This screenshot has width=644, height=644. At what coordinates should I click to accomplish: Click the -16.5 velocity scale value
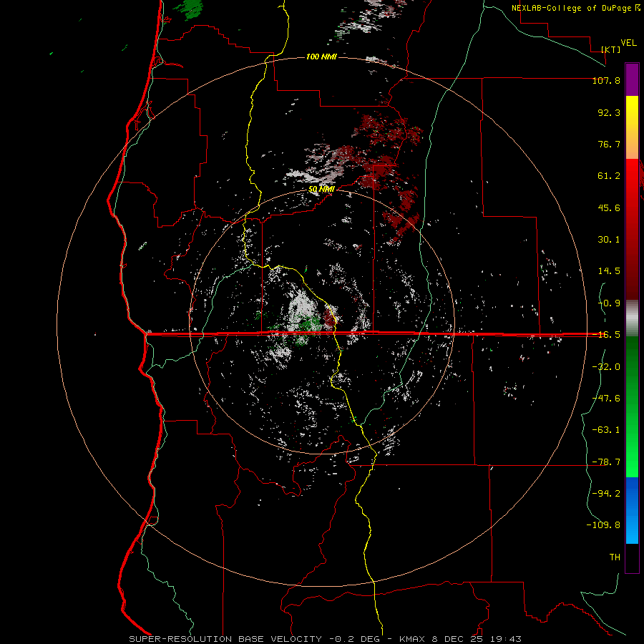pos(606,335)
